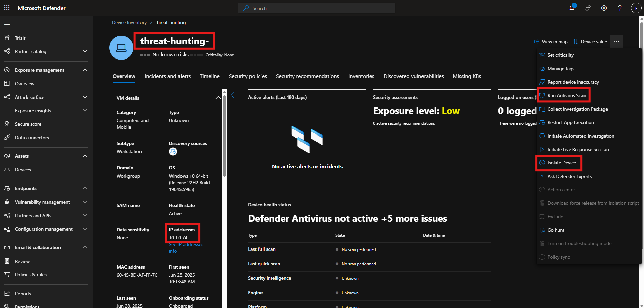Screen dimensions: 644x308
Task: Expand the Partner catalog chevron
Action: (x=85, y=51)
